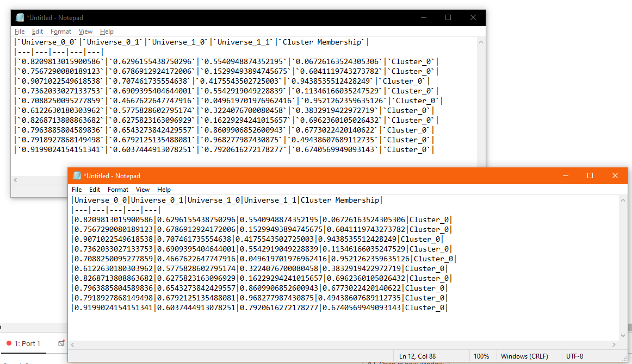Click '0.049619701976962416' in orange Notepad

pos(283,259)
